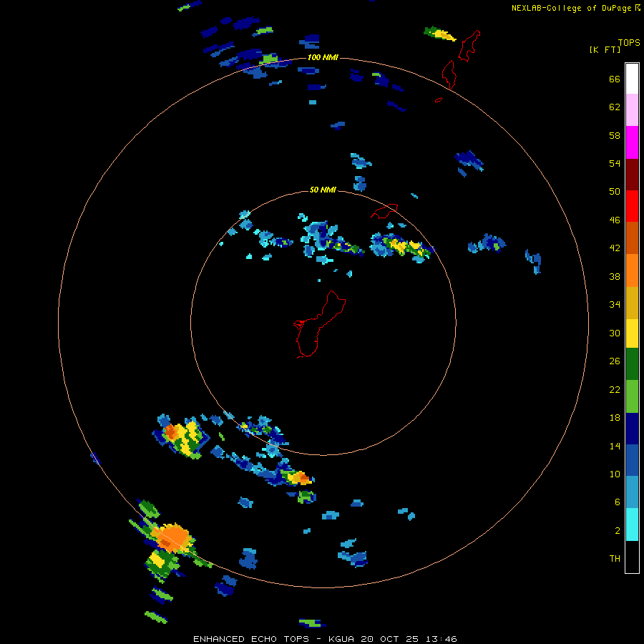Click the 6 legend value
This screenshot has width=644, height=644.
618,502
